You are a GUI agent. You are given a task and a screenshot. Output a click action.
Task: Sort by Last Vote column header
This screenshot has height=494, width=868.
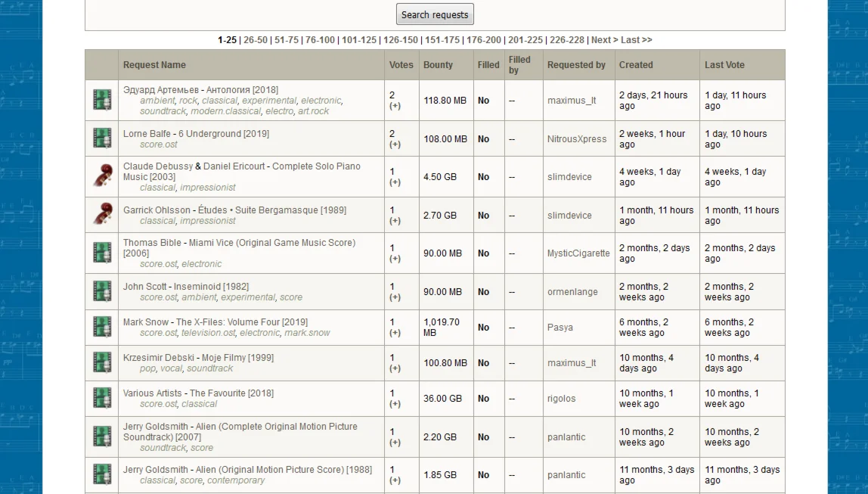click(x=724, y=65)
